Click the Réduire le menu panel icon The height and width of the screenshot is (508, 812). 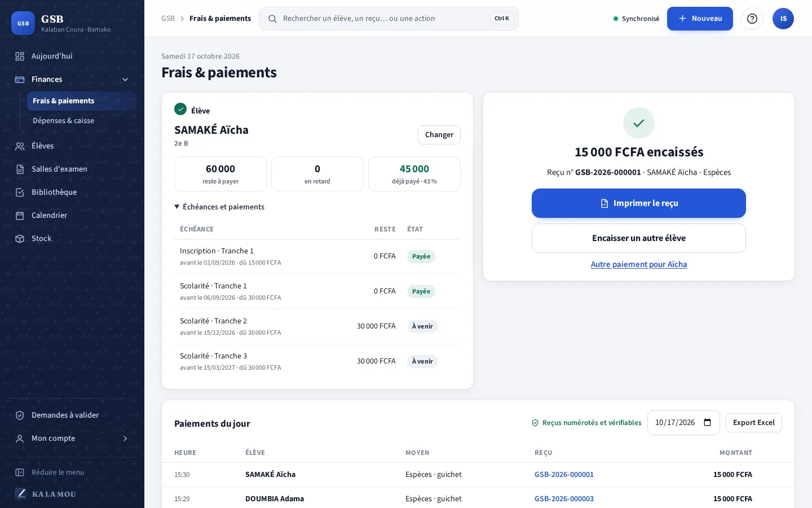coord(20,472)
